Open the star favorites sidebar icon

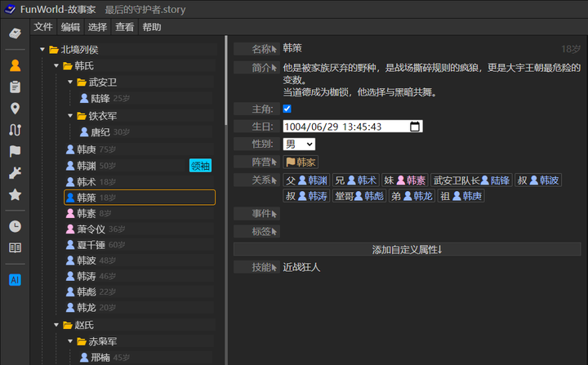click(15, 195)
